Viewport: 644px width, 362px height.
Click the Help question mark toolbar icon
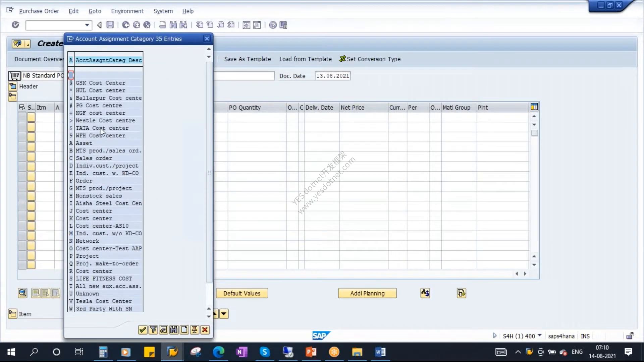tap(273, 25)
